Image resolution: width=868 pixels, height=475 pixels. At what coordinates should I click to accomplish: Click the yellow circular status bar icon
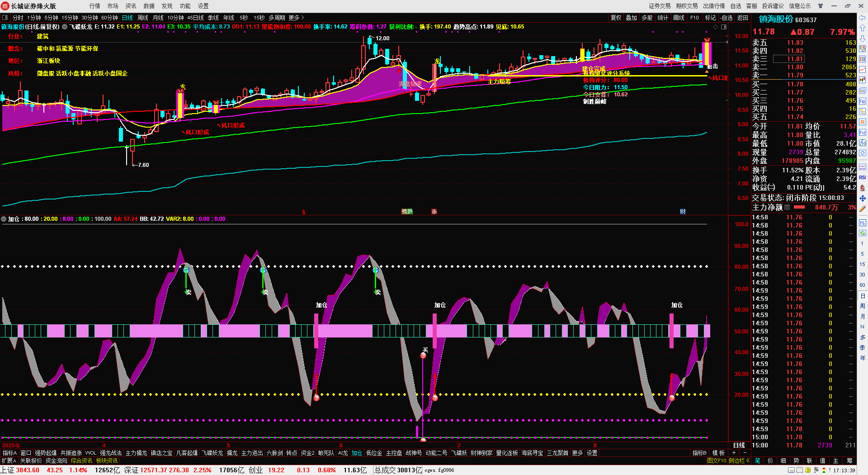(x=808, y=470)
